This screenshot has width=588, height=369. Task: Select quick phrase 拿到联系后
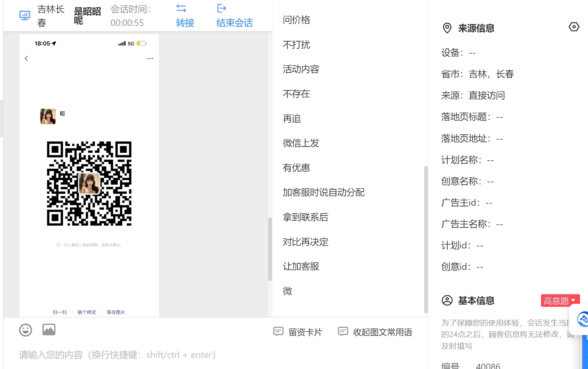pyautogui.click(x=306, y=217)
